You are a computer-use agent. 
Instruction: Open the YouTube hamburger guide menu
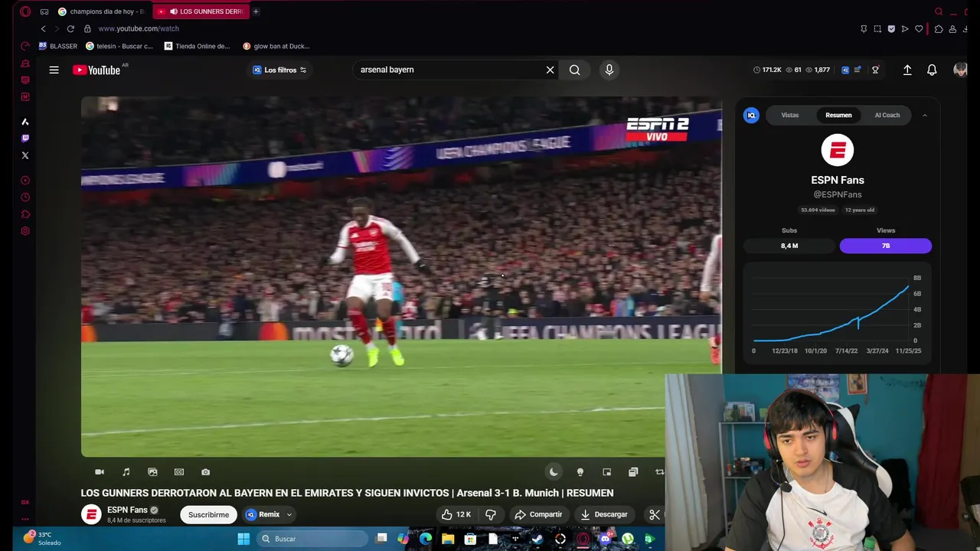pyautogui.click(x=54, y=70)
